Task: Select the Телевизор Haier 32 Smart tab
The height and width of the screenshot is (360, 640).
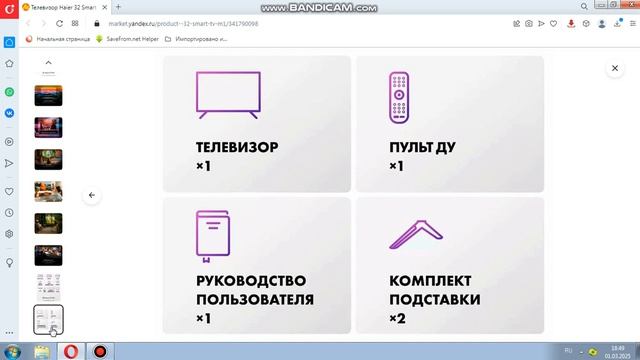Action: click(59, 7)
